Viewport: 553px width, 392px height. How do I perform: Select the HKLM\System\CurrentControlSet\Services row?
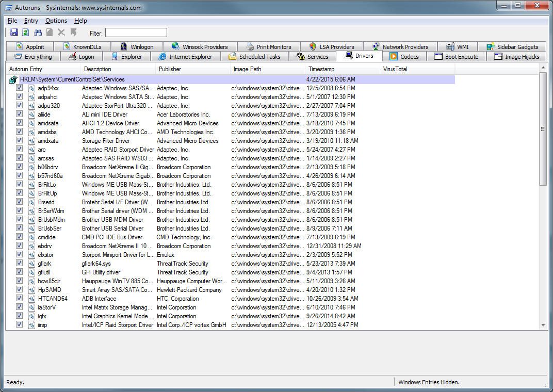pos(230,79)
